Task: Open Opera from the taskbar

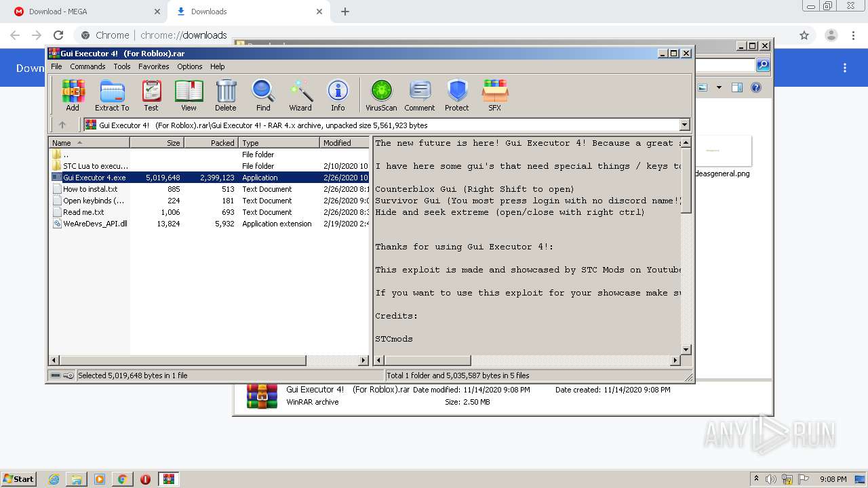Action: pos(145,479)
